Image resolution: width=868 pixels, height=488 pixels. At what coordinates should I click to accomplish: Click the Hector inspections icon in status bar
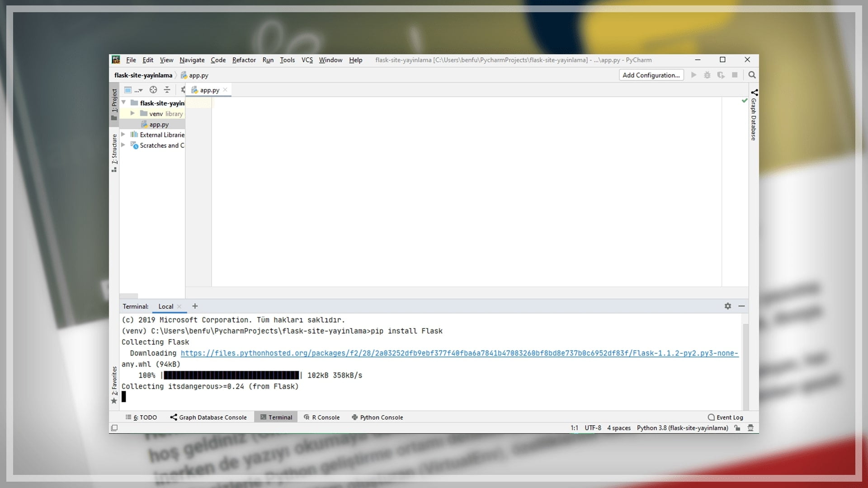coord(750,428)
